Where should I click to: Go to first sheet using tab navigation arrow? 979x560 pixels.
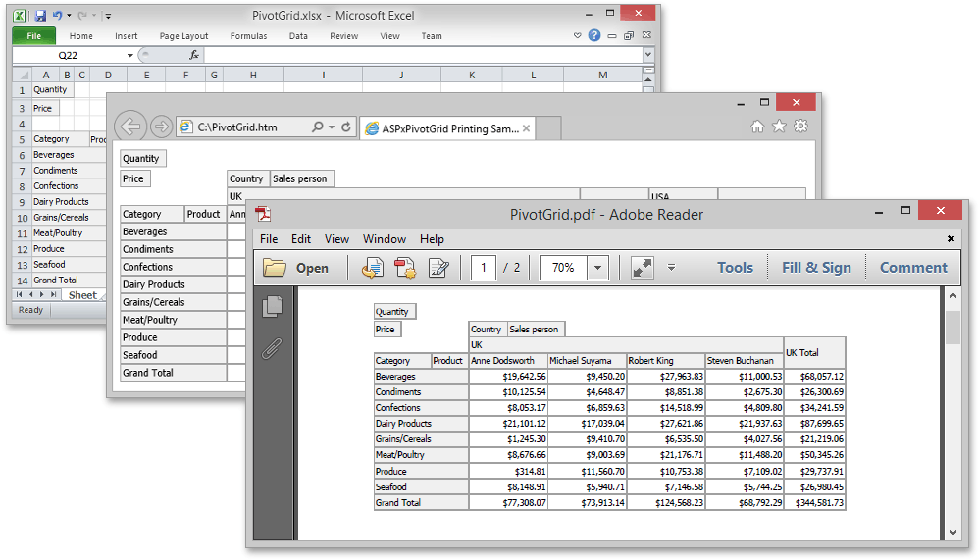click(20, 294)
